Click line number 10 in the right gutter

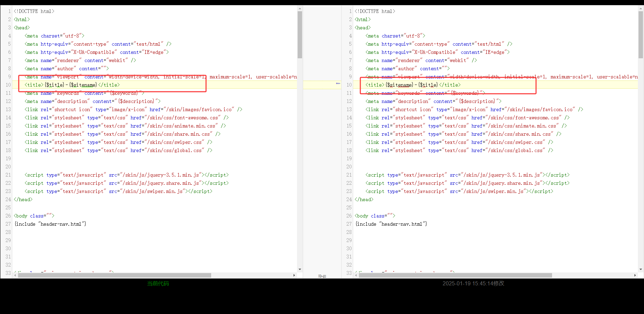click(x=349, y=85)
